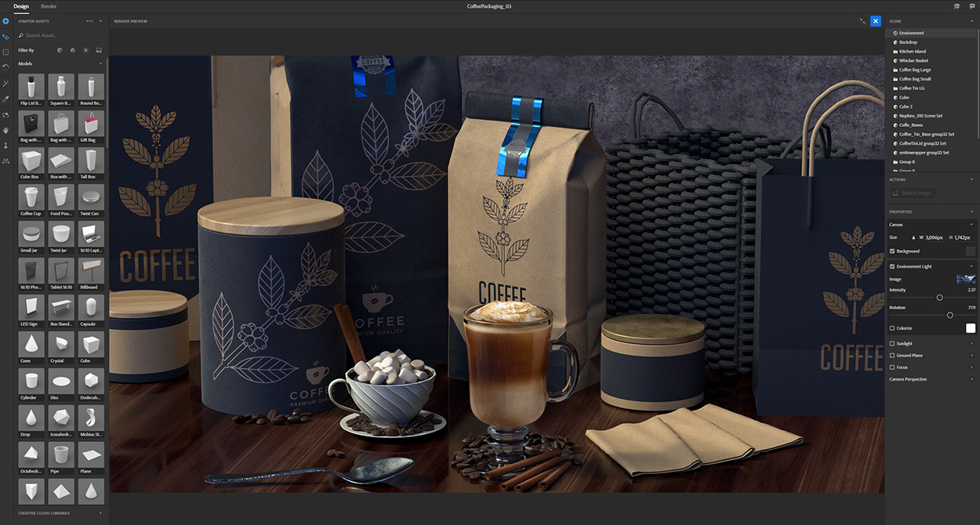Open the feedback chat bubble icon
Screen dimensions: 980x525
click(972, 6)
